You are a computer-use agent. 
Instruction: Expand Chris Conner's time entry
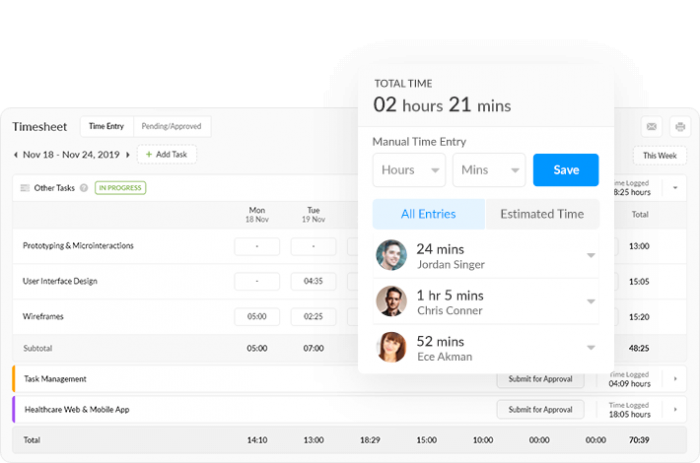click(590, 302)
